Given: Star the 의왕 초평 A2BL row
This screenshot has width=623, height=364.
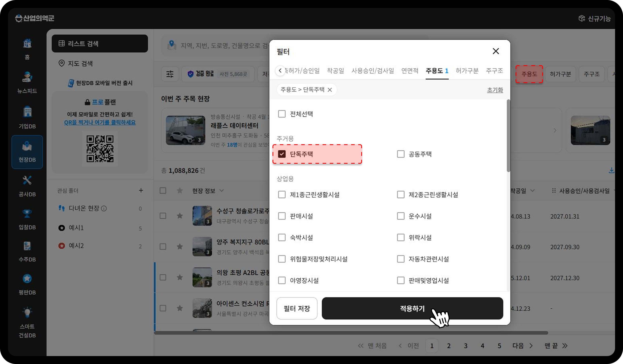Looking at the screenshot, I should click(180, 277).
